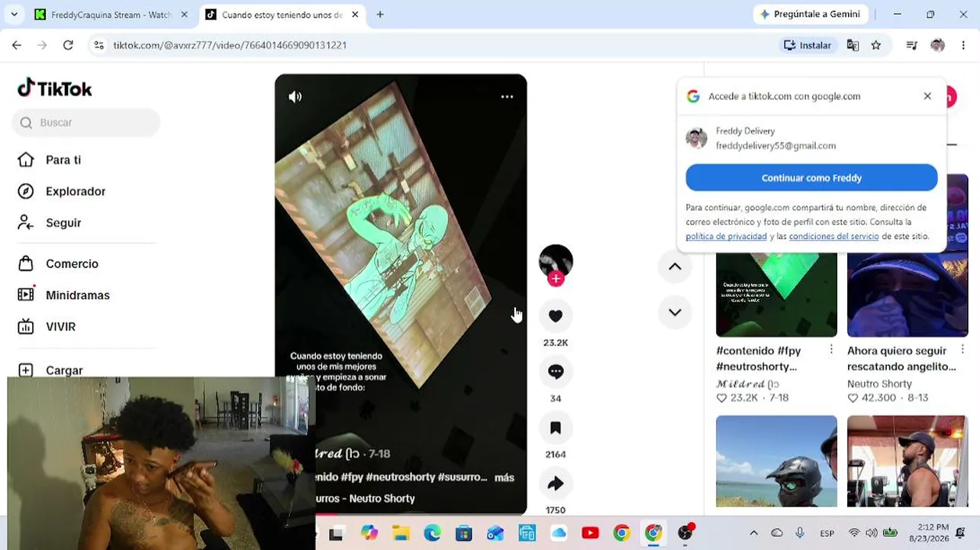Click the '#contenido #fpy #neutroshorty' card title
The height and width of the screenshot is (550, 980).
point(759,358)
